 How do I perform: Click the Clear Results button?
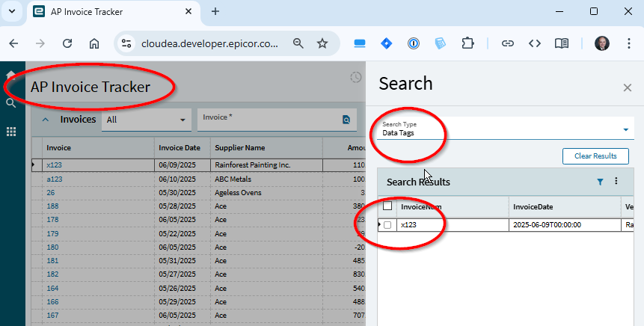point(595,156)
